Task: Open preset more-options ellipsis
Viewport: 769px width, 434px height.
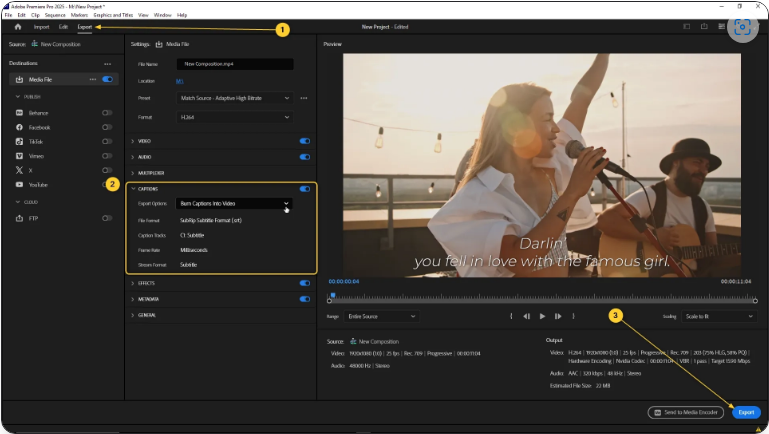Action: [304, 98]
